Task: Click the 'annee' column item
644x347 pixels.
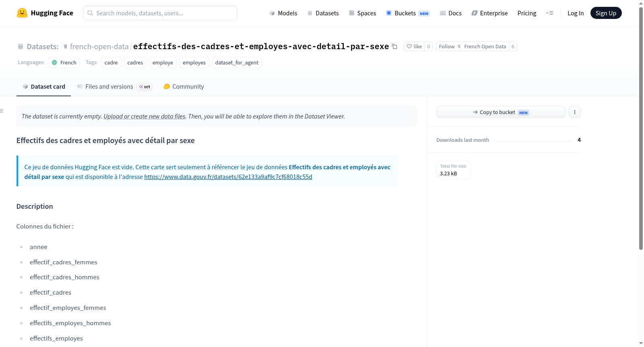Action: coord(39,247)
